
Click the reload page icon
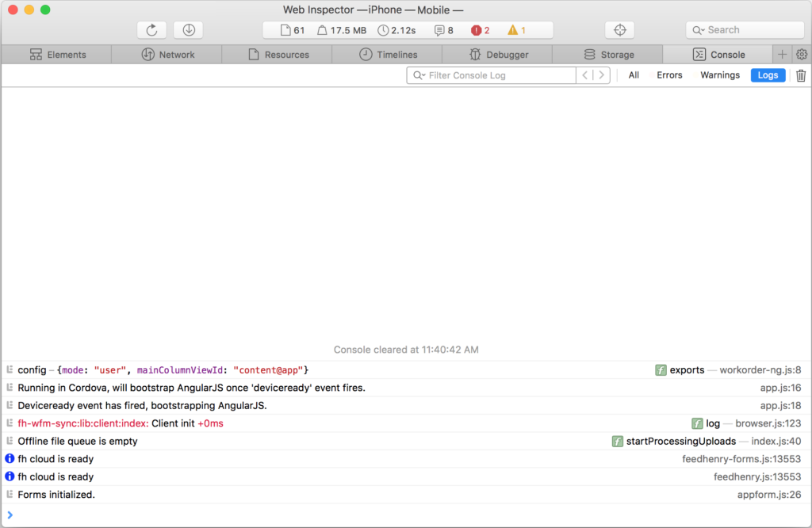151,30
